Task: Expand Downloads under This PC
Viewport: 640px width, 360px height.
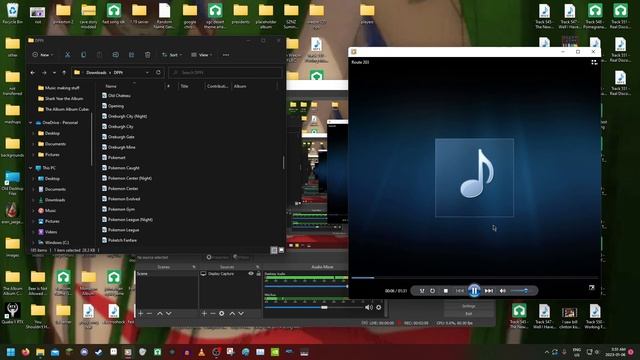Action: click(x=34, y=200)
